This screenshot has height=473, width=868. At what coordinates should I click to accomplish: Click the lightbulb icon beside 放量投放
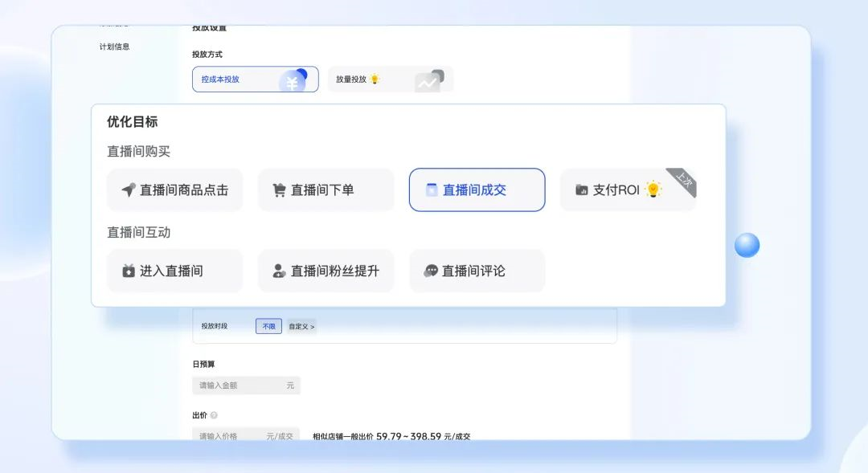click(375, 80)
